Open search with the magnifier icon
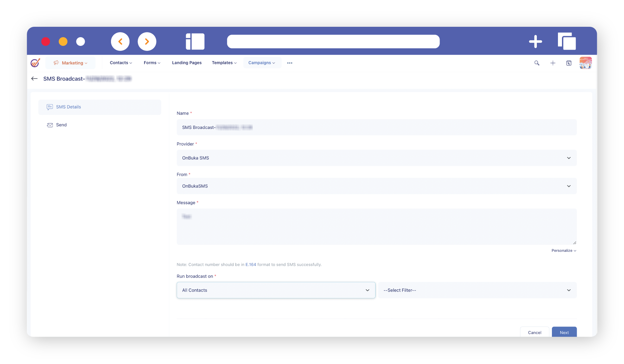624x364 pixels. click(x=536, y=63)
